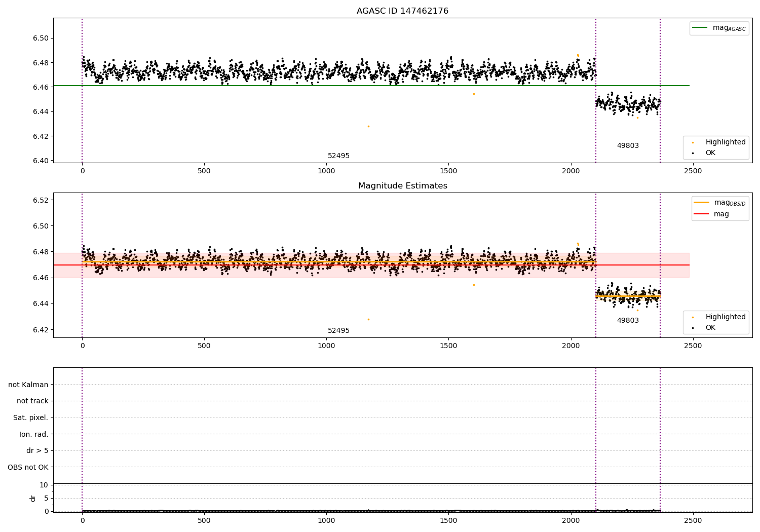Select the "OBS not OK" row label

pyautogui.click(x=28, y=467)
